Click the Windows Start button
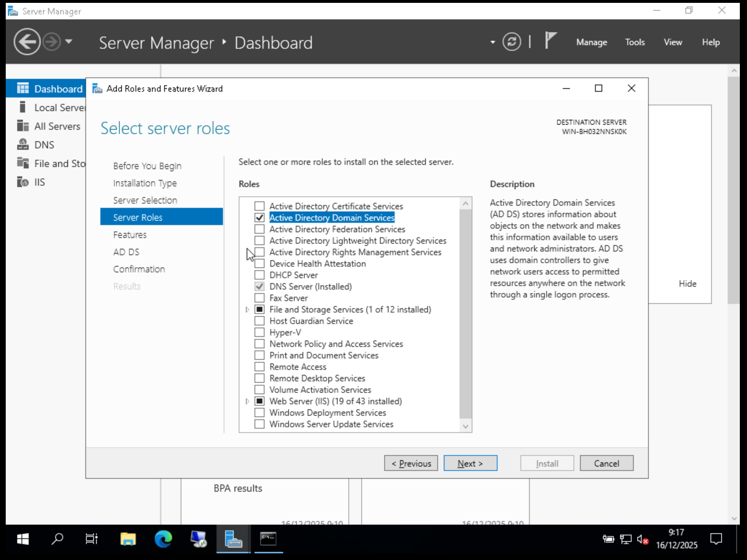This screenshot has height=560, width=747. (x=22, y=539)
